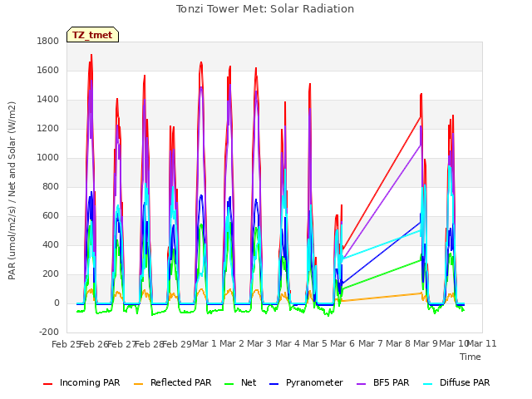Select the BF5 PAR legend label
The height and width of the screenshot is (399, 532).
[392, 382]
